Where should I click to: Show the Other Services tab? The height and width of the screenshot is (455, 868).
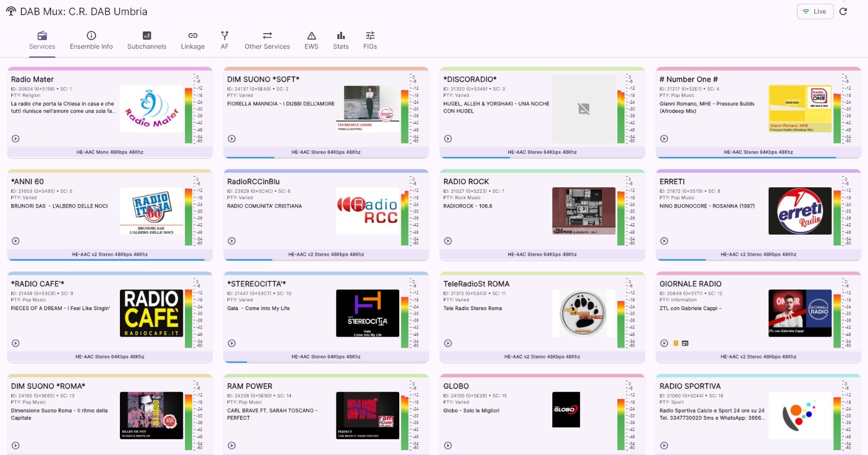tap(267, 41)
